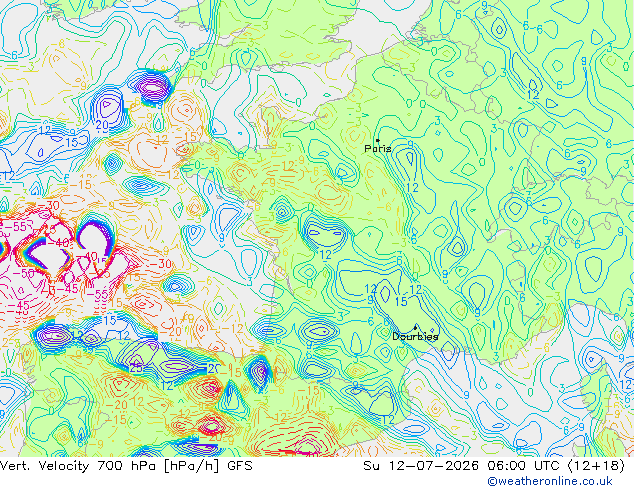The width and height of the screenshot is (634, 490).
Task: Click the weatheronline.co.uk copyright link
Action: click(x=550, y=481)
